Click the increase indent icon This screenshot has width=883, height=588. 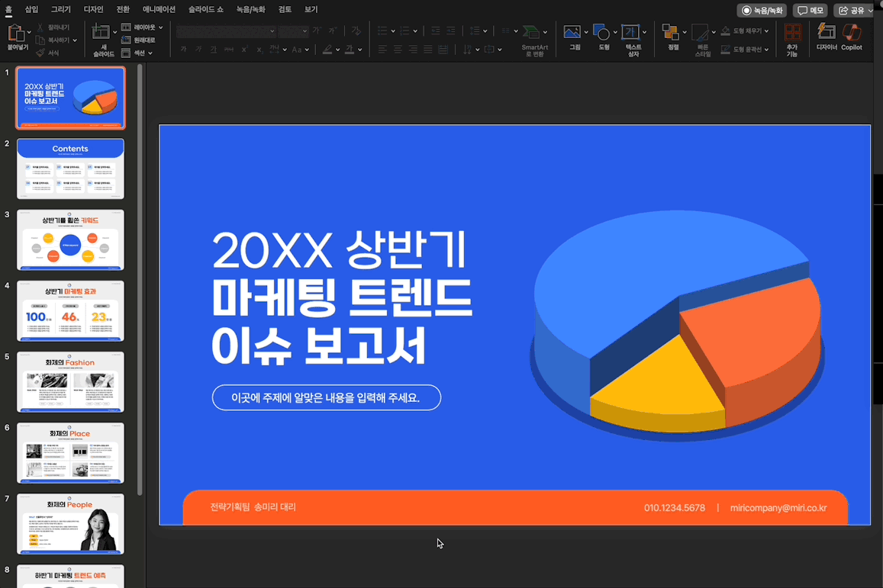pos(451,31)
